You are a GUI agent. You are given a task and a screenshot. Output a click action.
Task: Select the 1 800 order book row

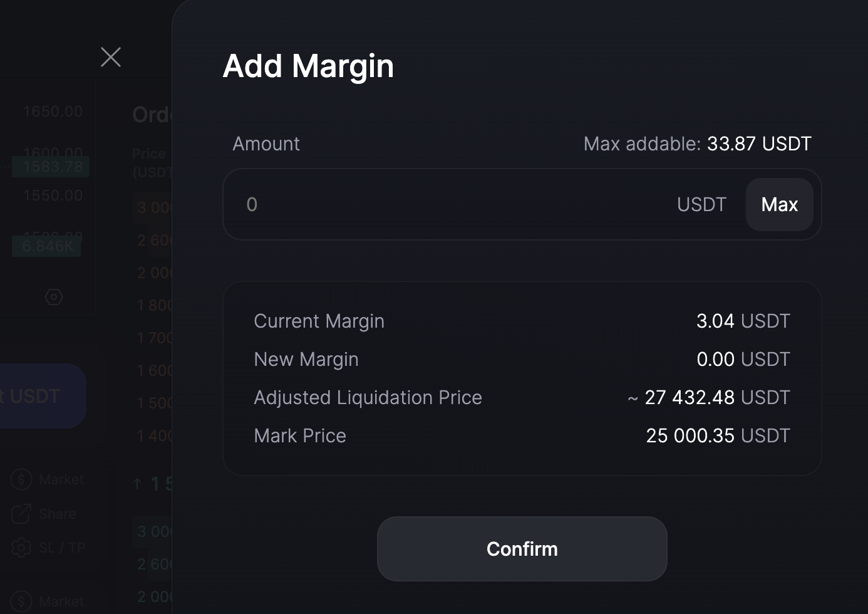154,305
